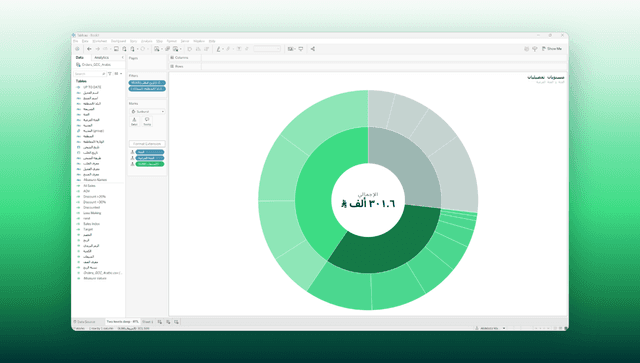Click the Back undo arrow in toolbar
640x363 pixels.
pos(89,49)
